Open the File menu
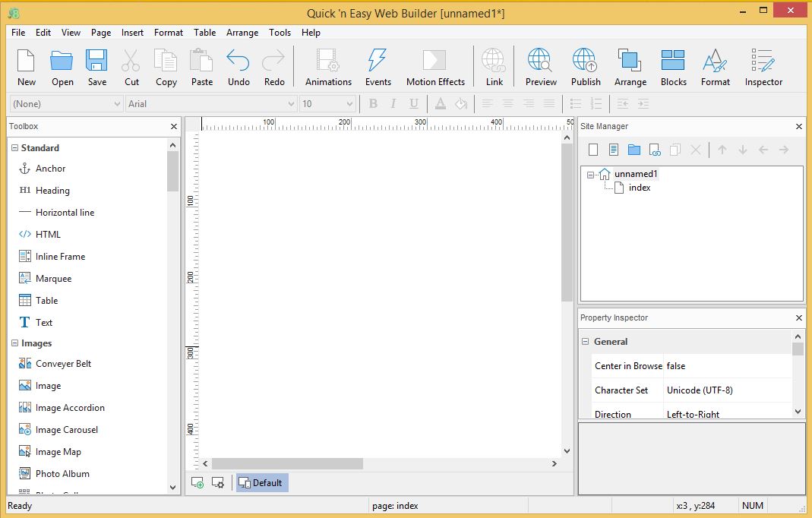812x518 pixels. [x=18, y=32]
